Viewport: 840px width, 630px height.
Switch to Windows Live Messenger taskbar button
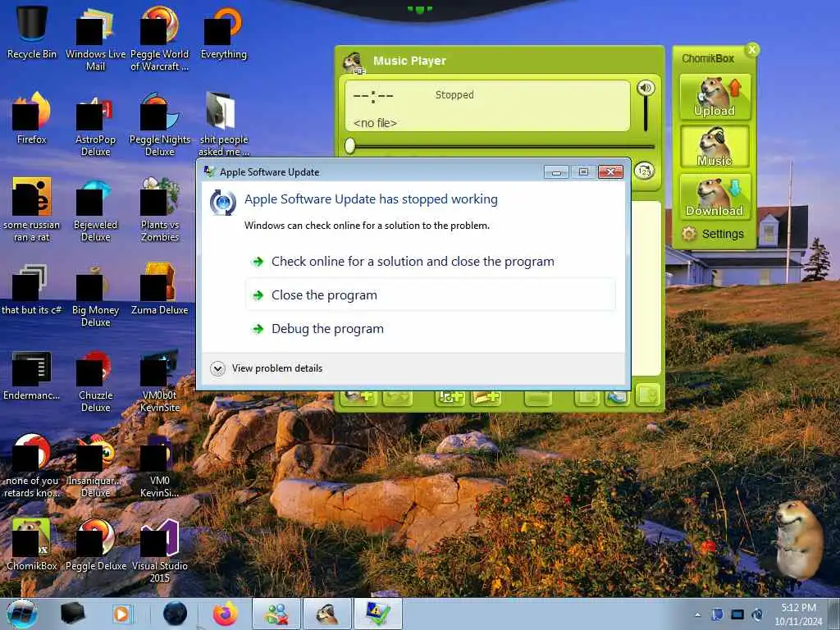[x=277, y=614]
